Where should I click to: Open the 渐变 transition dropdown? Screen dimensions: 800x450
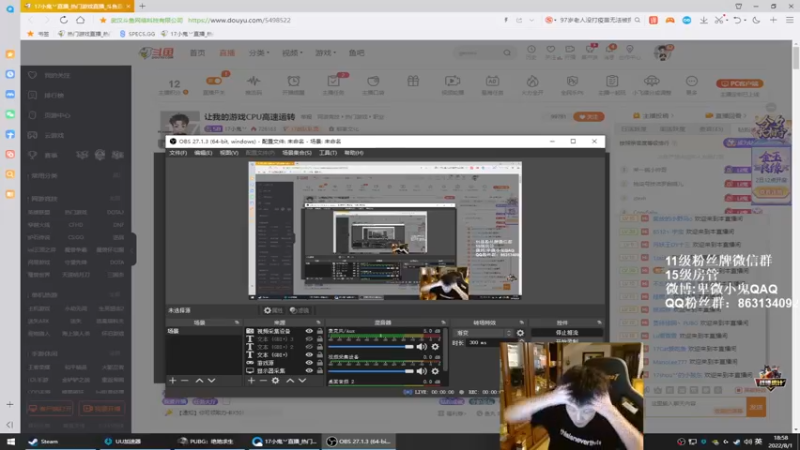pos(484,333)
